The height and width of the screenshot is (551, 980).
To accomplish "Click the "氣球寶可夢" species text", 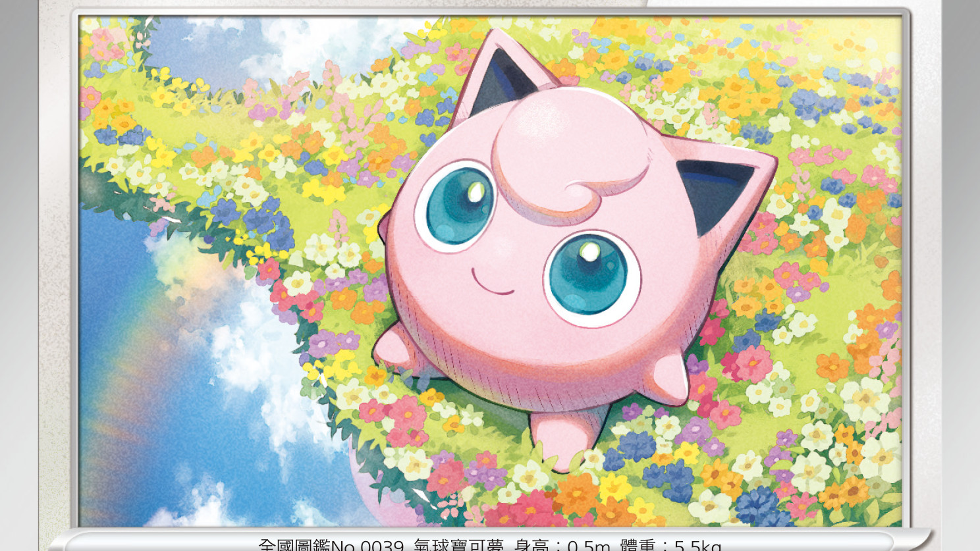I will (458, 546).
